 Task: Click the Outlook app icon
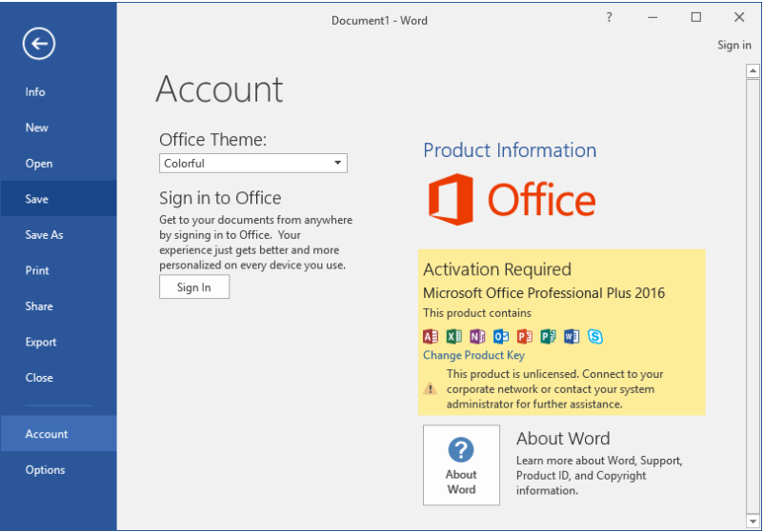coord(501,336)
